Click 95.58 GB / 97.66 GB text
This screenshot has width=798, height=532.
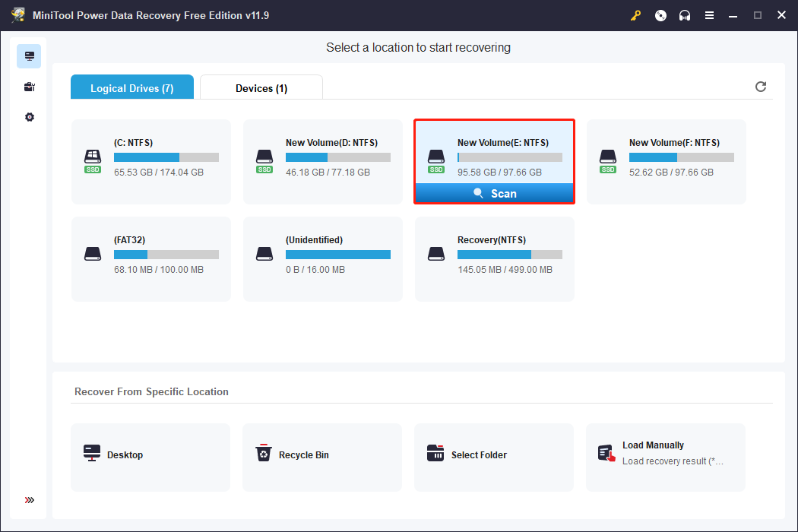point(499,172)
